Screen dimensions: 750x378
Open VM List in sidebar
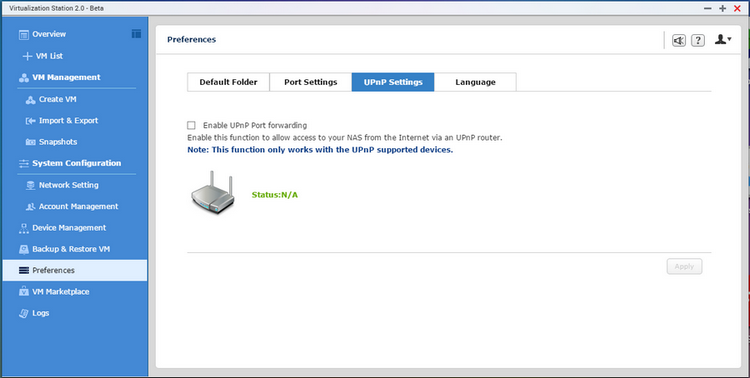[49, 56]
